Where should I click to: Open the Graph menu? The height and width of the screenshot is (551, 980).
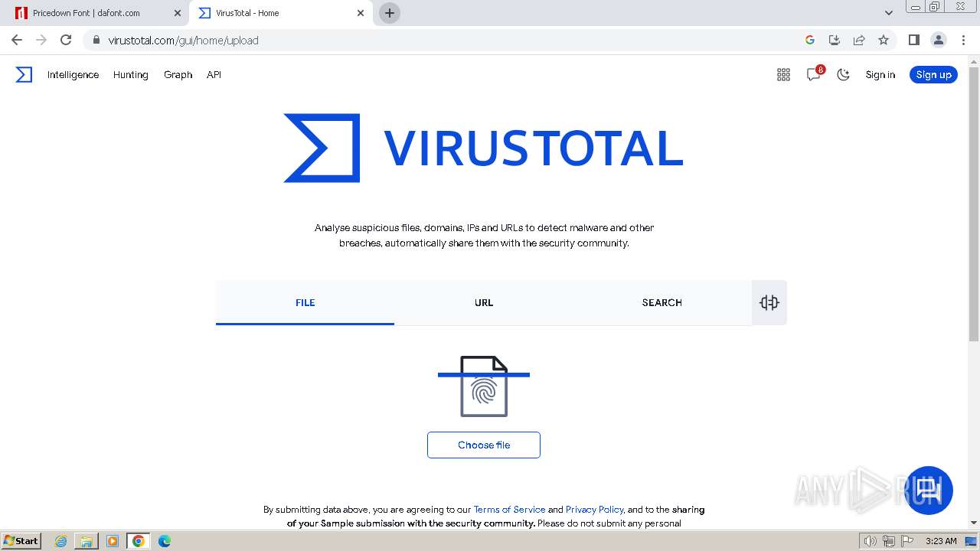[x=178, y=74]
